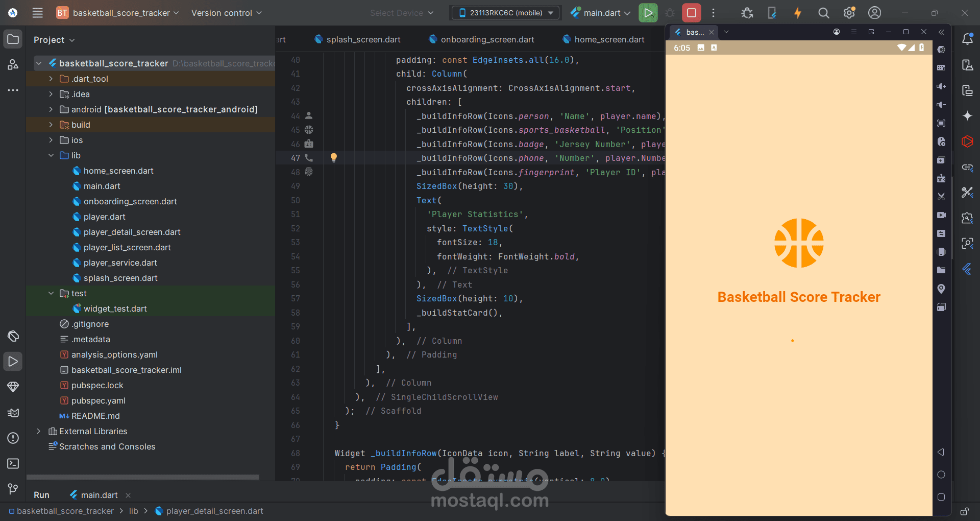Open Notifications bell tool window

(967, 39)
